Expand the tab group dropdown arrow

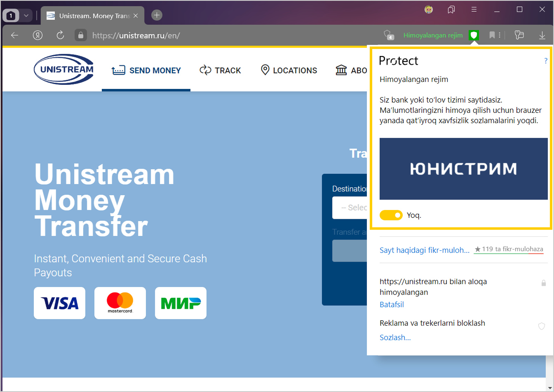point(26,16)
